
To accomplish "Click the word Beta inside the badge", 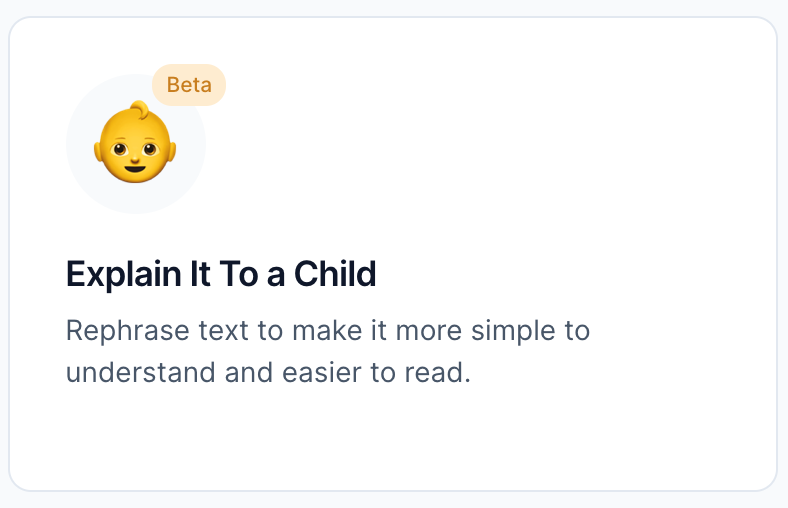I will (x=189, y=85).
